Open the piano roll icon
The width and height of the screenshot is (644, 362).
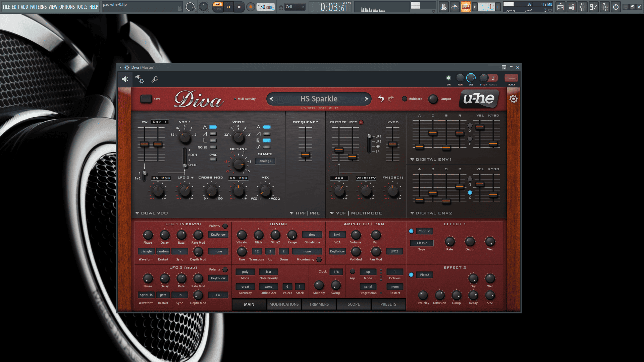click(594, 7)
